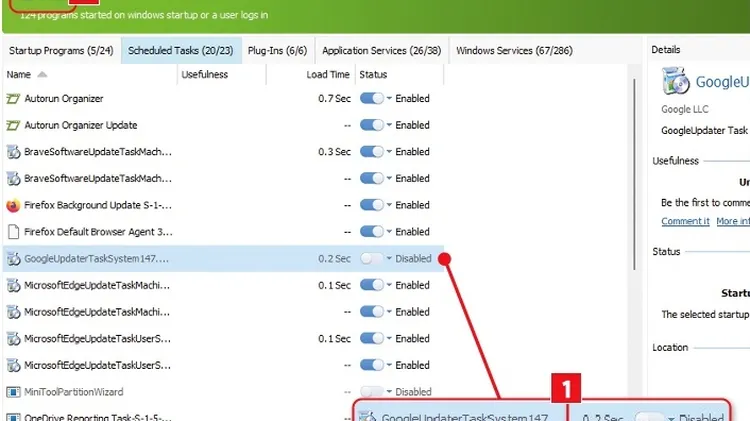The width and height of the screenshot is (750, 421).
Task: Open the Application Services tab
Action: (382, 50)
